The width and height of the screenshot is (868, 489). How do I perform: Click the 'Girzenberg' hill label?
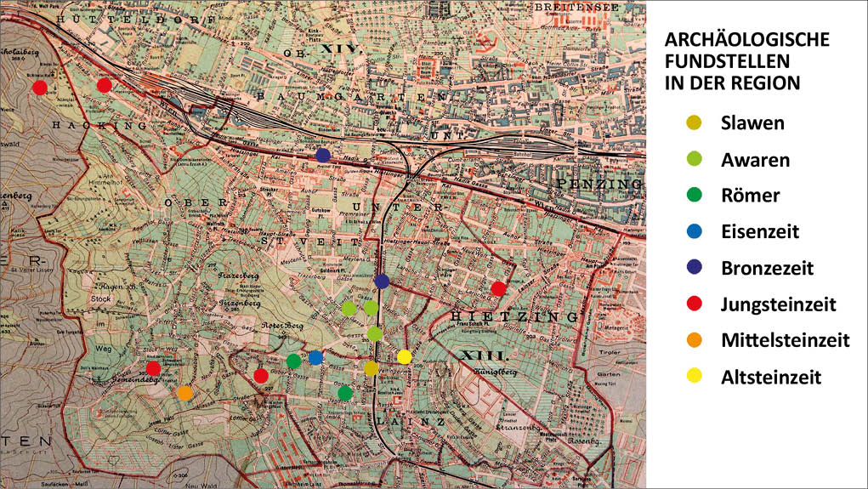(240, 304)
